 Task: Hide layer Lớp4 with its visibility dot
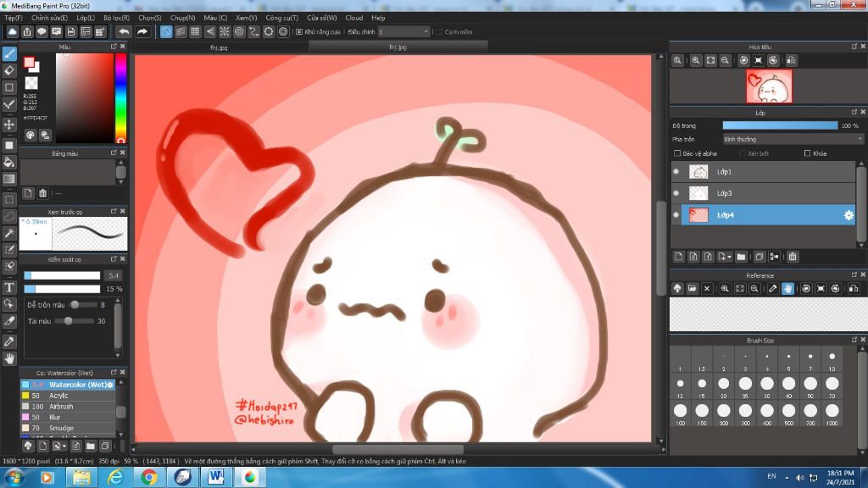pyautogui.click(x=676, y=214)
